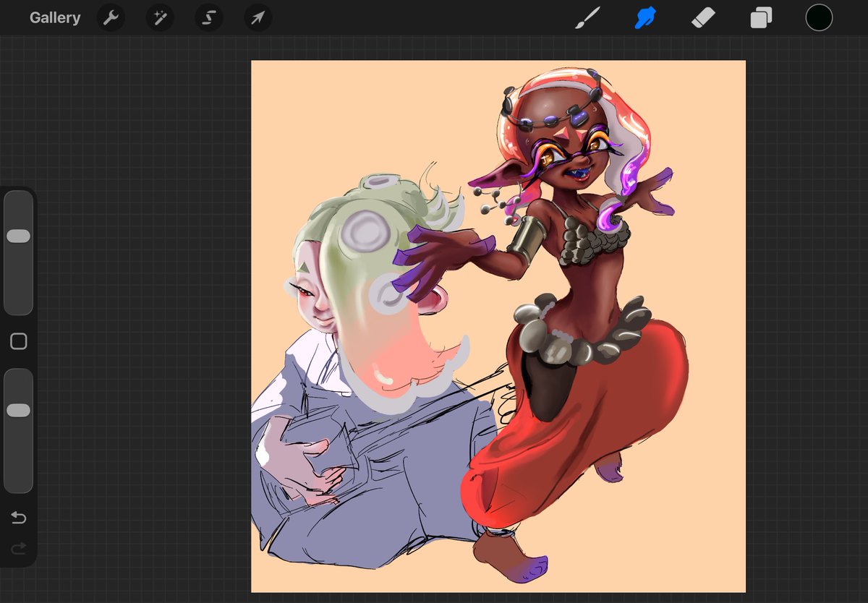Open the Actions wrench menu
The image size is (868, 603).
coord(111,18)
